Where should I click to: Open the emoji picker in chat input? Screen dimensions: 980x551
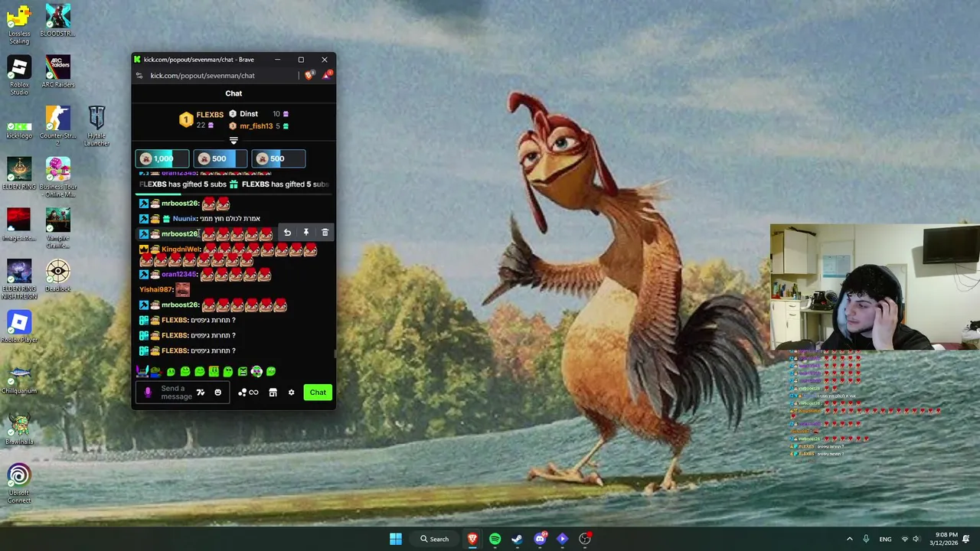coord(217,393)
